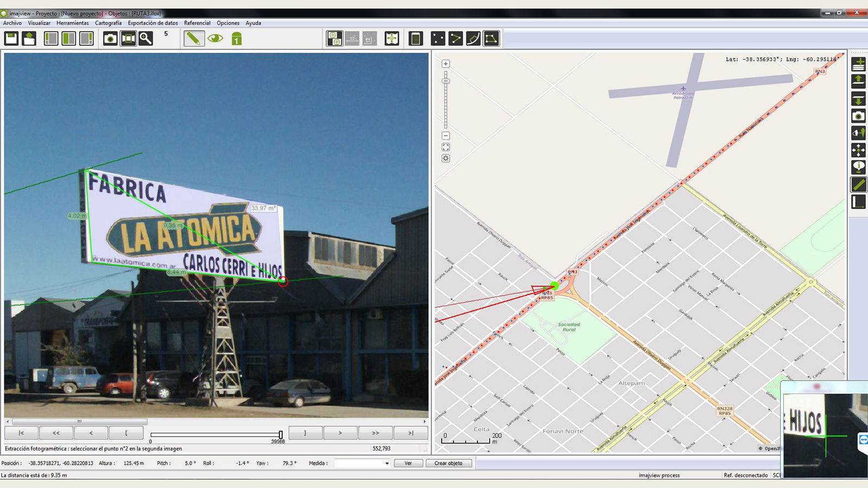Fast rewind with << button
This screenshot has height=488, width=868.
pyautogui.click(x=56, y=433)
